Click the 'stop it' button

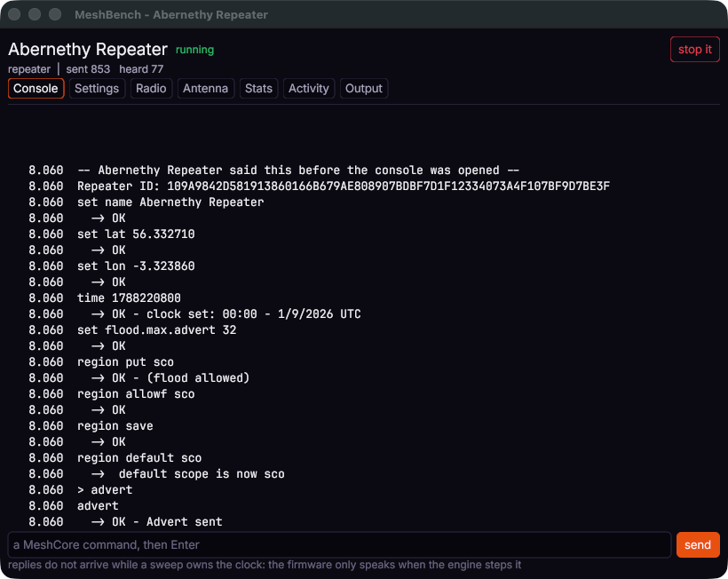tap(694, 49)
